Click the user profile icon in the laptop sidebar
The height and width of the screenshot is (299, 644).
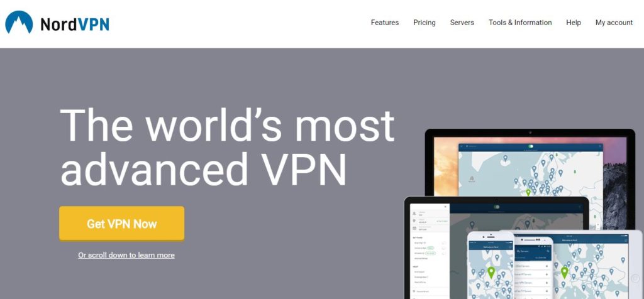414,214
